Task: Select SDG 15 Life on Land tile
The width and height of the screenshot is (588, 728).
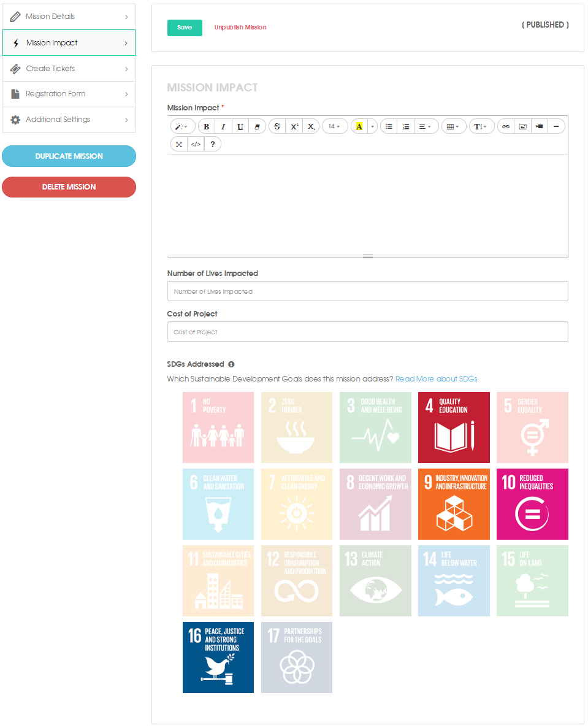Action: click(x=532, y=581)
